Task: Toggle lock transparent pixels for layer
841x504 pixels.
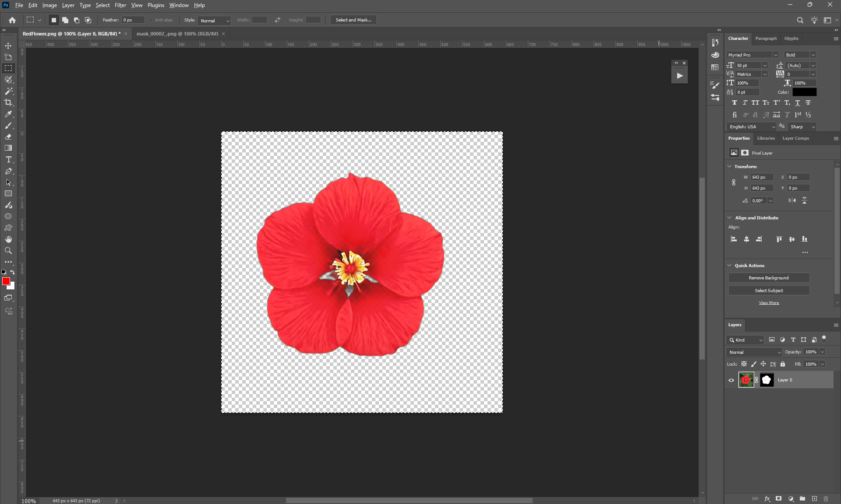Action: point(744,364)
